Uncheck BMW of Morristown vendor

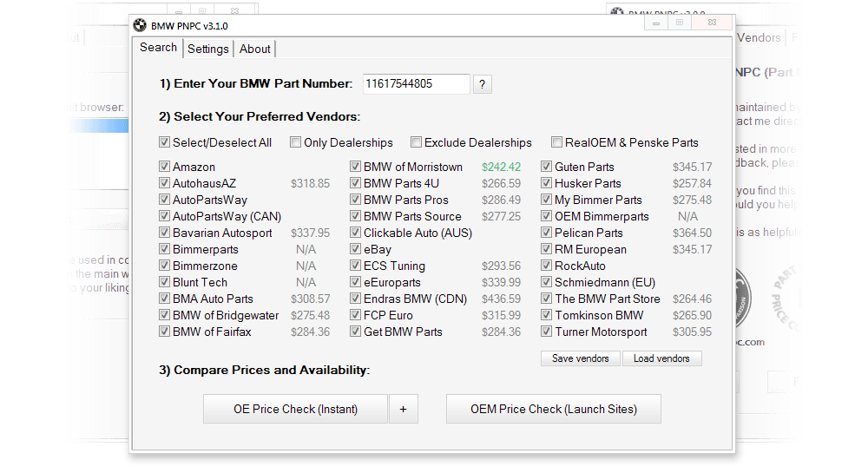click(355, 166)
